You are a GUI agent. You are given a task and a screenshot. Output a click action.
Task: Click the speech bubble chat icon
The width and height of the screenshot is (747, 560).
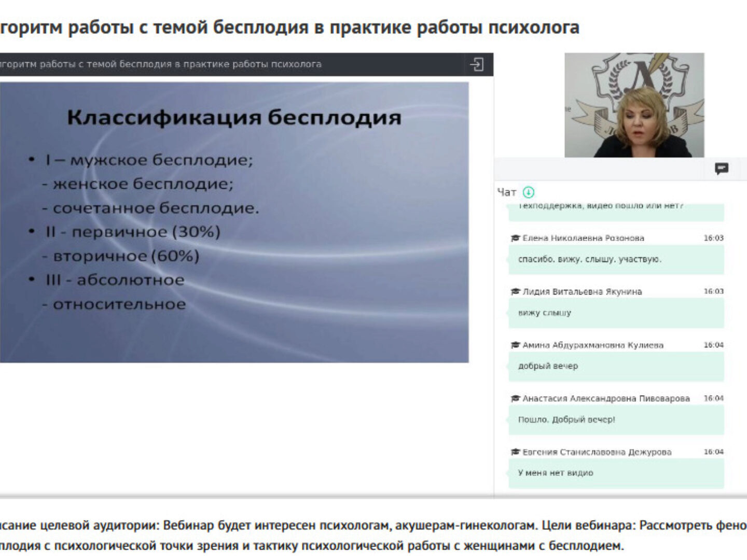click(721, 169)
